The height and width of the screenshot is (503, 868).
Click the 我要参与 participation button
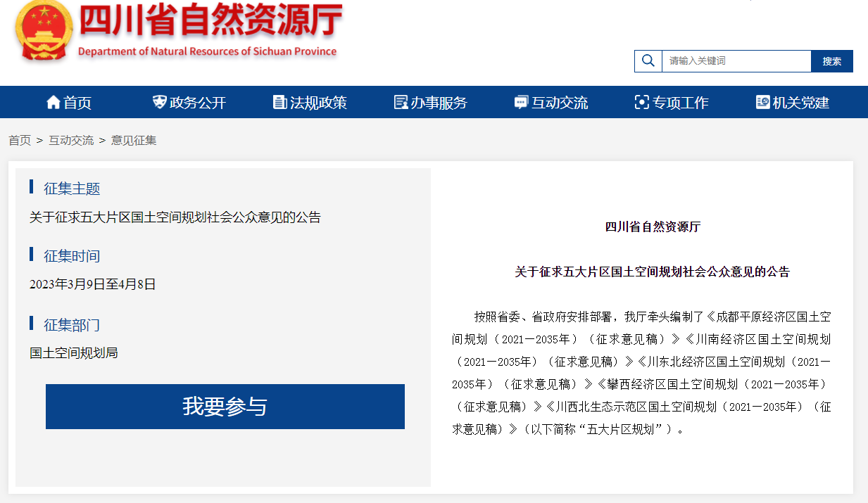coord(225,406)
